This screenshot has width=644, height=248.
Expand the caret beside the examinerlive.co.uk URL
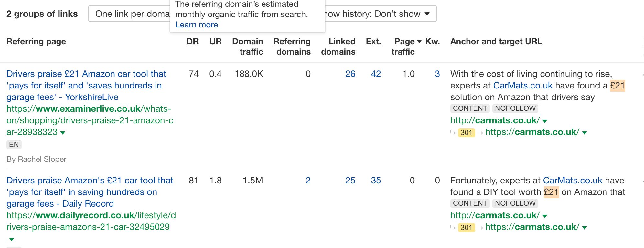[x=62, y=133]
